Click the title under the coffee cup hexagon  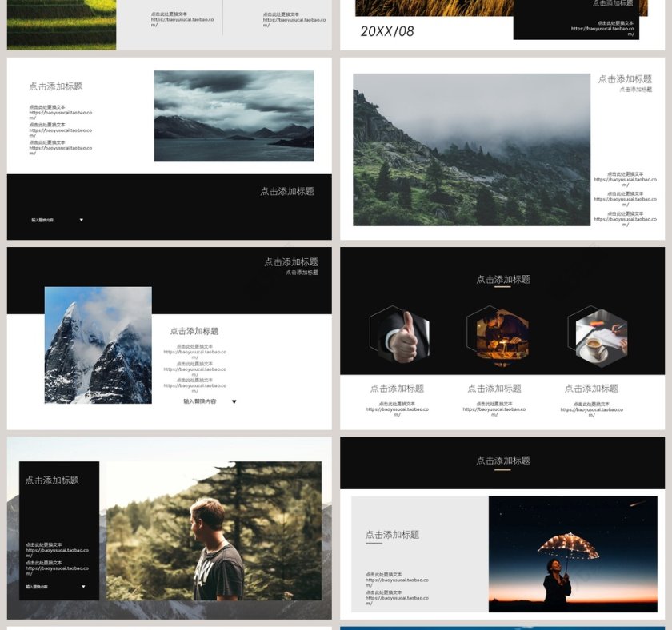[x=591, y=389]
